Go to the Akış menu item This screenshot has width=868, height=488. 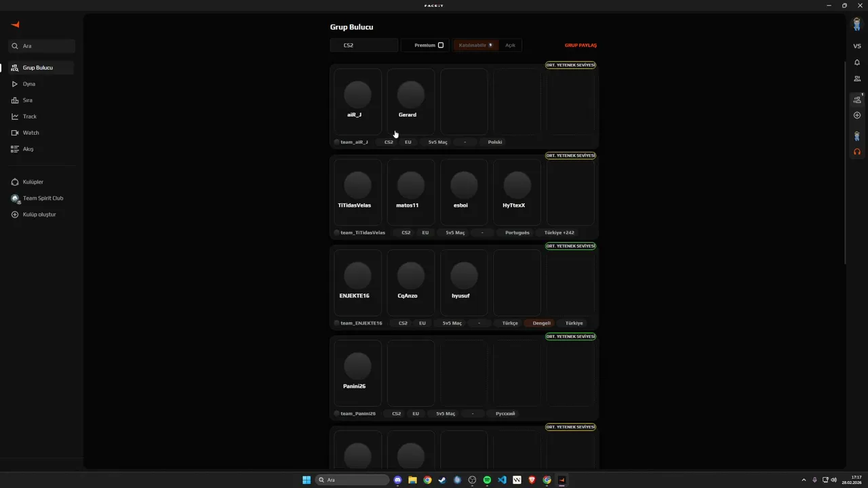coord(28,149)
